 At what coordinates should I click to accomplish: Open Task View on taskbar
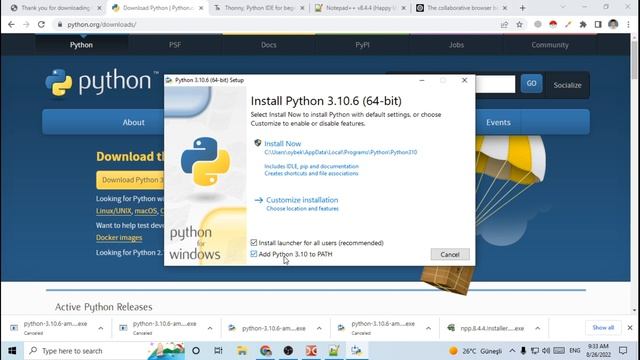point(218,351)
